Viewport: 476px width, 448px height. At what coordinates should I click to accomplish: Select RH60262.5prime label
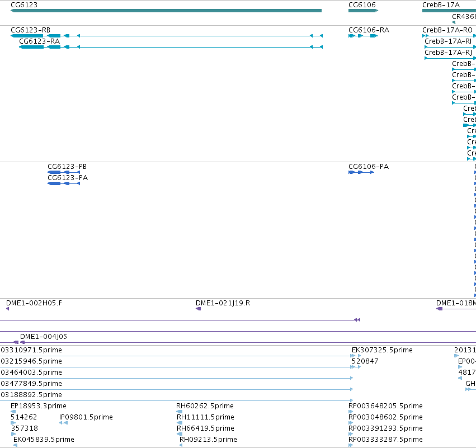[205, 406]
